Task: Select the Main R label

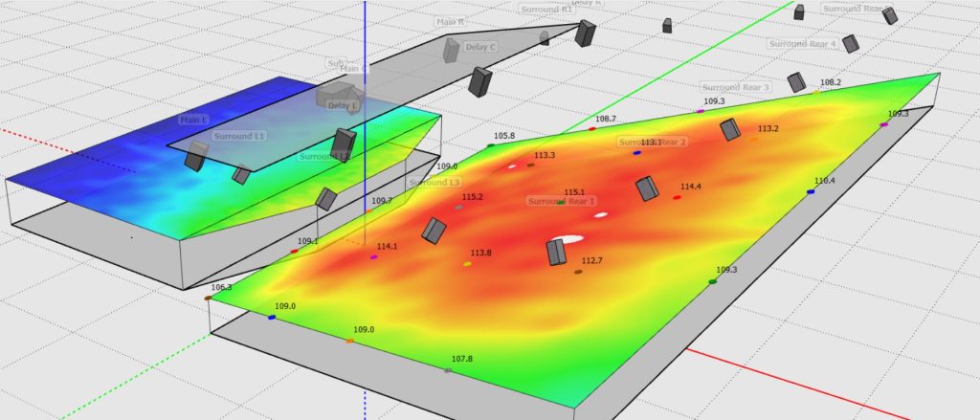Action: tap(451, 21)
